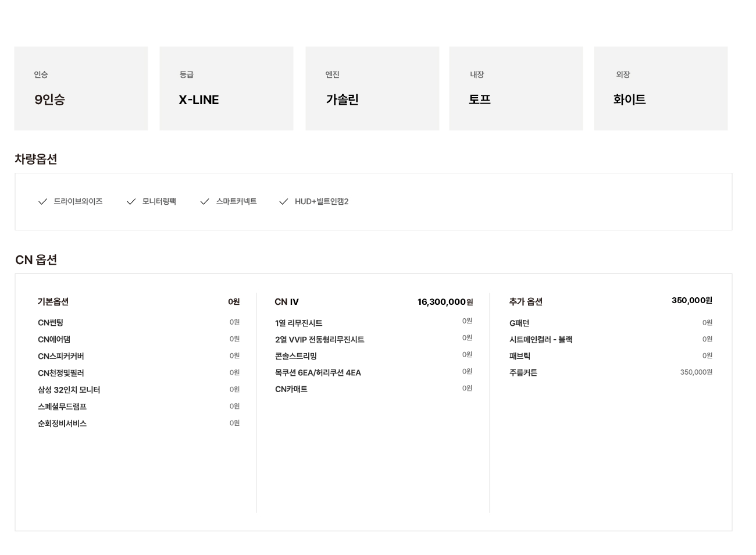Click the 추가 옵션 total of 350,000원
The height and width of the screenshot is (555, 756).
coord(692,300)
